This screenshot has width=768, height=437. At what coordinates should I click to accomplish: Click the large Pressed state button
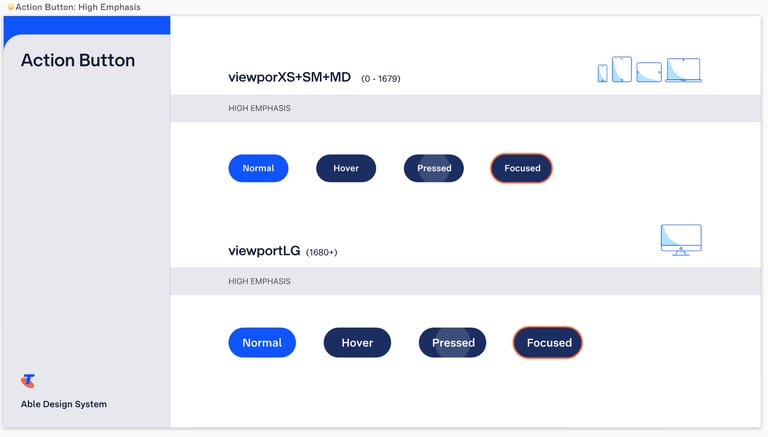(x=453, y=342)
